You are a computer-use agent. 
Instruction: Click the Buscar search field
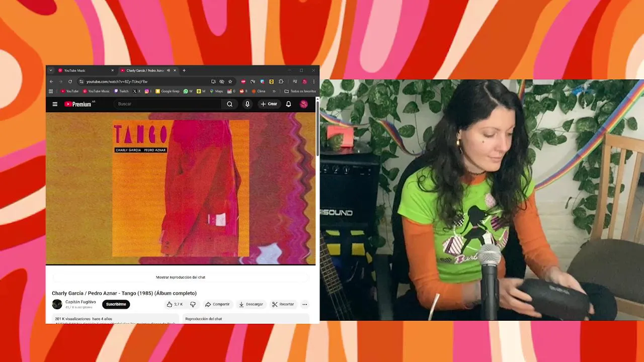point(168,104)
